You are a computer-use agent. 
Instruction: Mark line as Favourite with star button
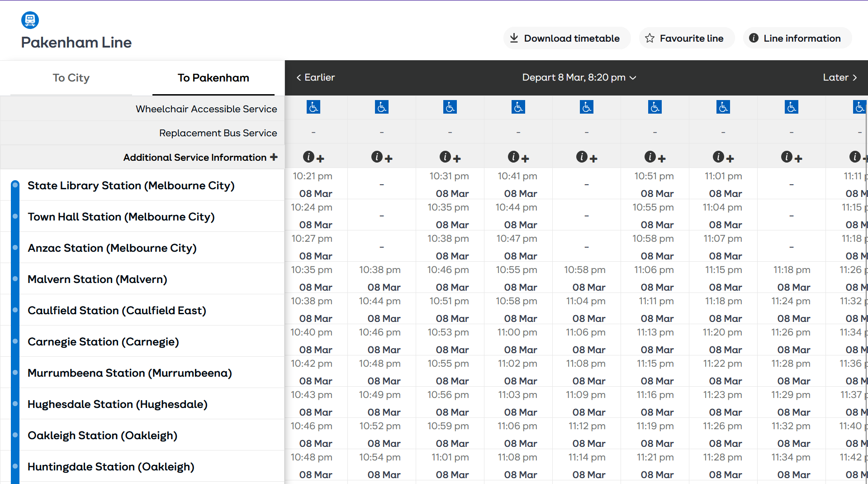(686, 38)
